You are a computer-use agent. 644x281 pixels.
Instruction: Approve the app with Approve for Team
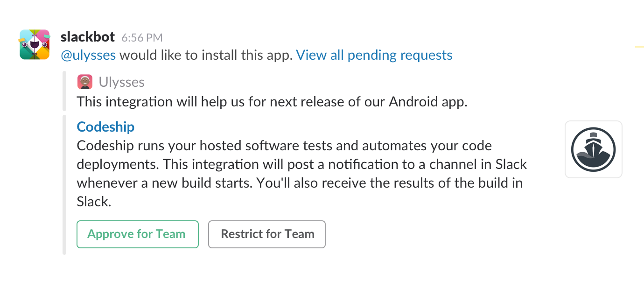click(137, 234)
